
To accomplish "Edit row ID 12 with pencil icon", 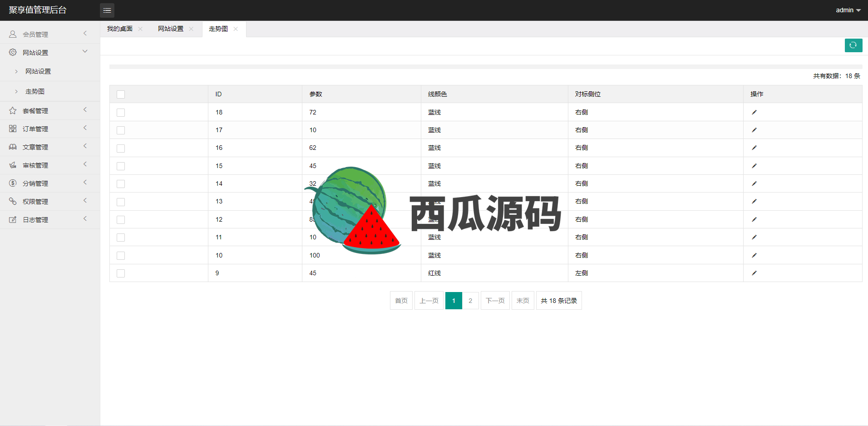I will [x=754, y=219].
